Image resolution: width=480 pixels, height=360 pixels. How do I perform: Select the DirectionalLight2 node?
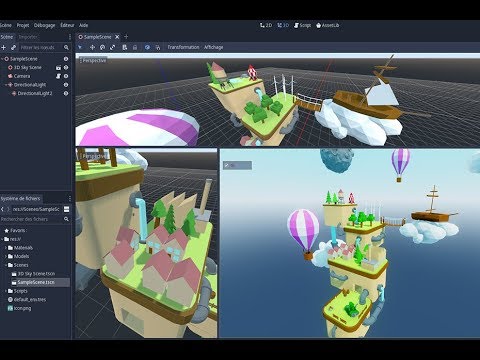click(x=35, y=94)
